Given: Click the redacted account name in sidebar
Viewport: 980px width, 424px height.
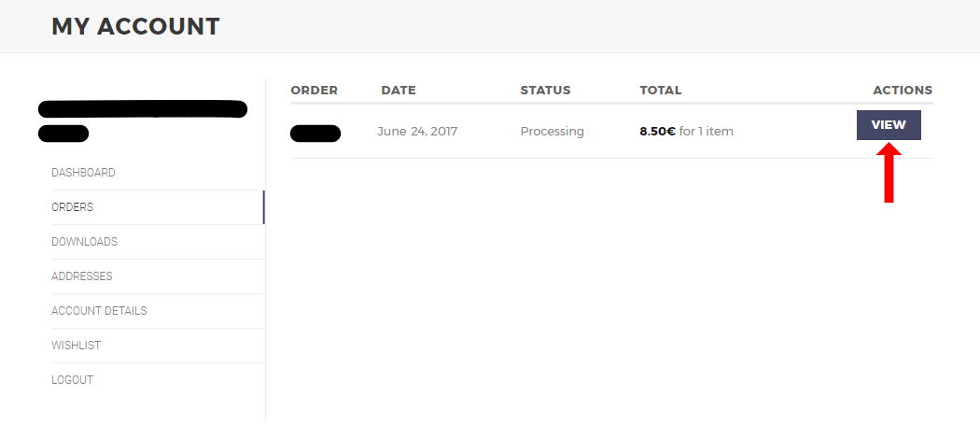Looking at the screenshot, I should pos(142,110).
